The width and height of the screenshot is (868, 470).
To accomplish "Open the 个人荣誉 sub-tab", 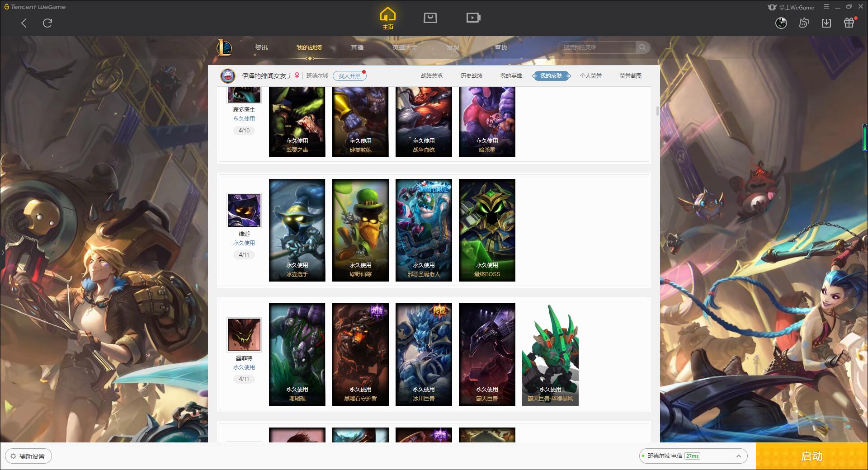I will point(591,76).
